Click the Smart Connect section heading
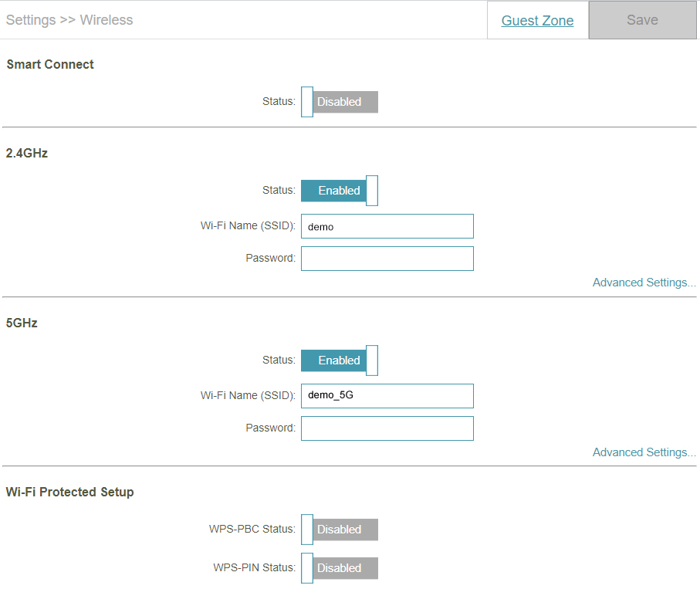700x589 pixels. click(50, 65)
